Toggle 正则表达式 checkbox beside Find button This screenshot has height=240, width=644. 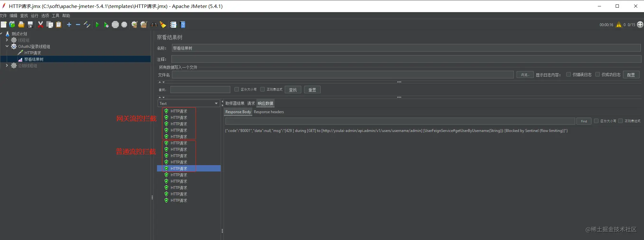pos(620,121)
